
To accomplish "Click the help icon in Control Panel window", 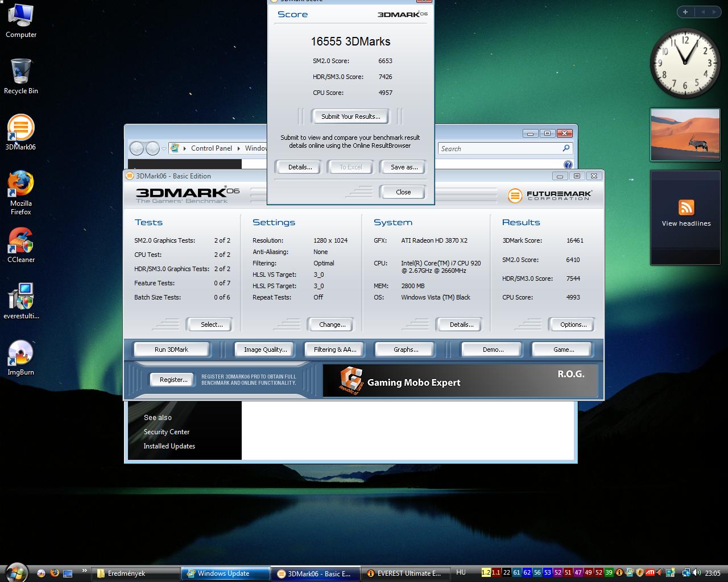I will [x=568, y=165].
